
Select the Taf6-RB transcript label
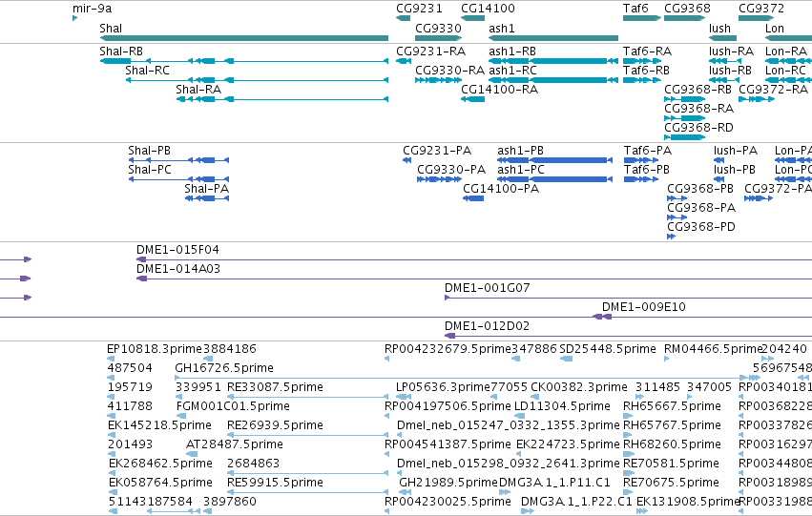[646, 71]
